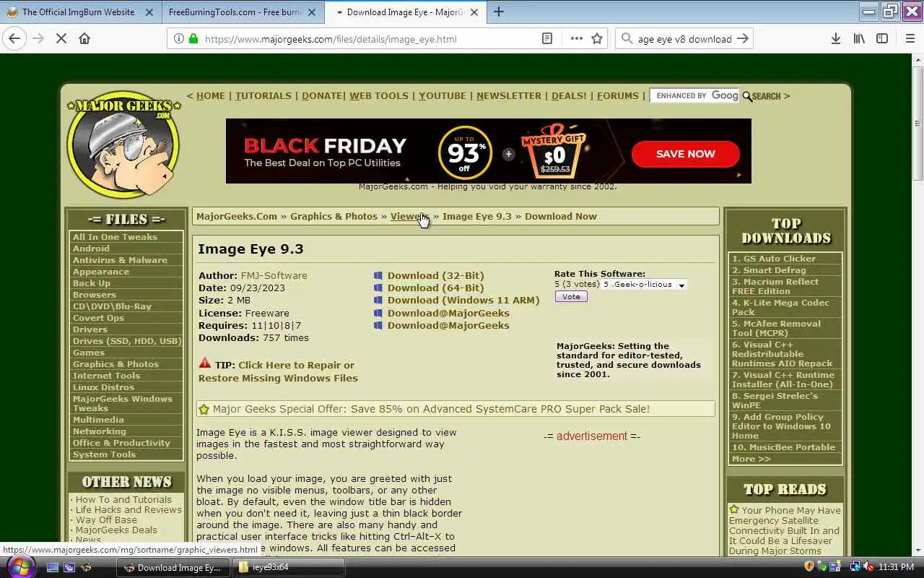Stop loading with the X toolbar button
924x578 pixels.
pos(61,39)
